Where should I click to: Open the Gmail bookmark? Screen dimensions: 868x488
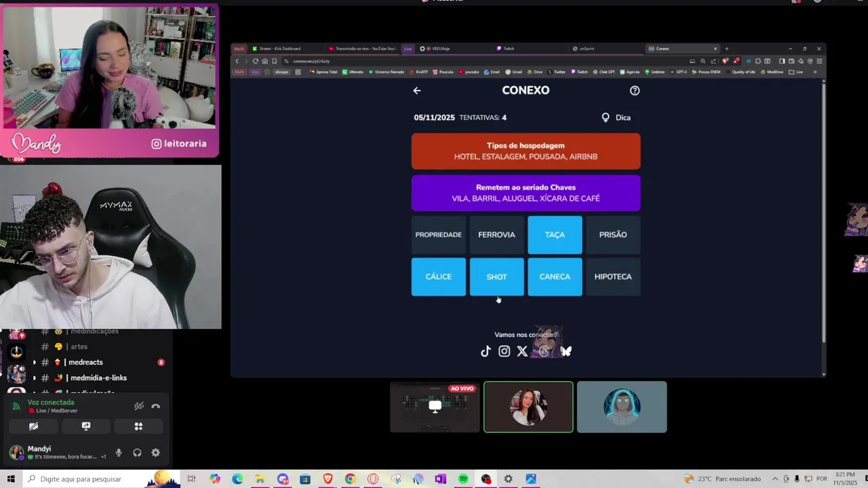point(513,72)
